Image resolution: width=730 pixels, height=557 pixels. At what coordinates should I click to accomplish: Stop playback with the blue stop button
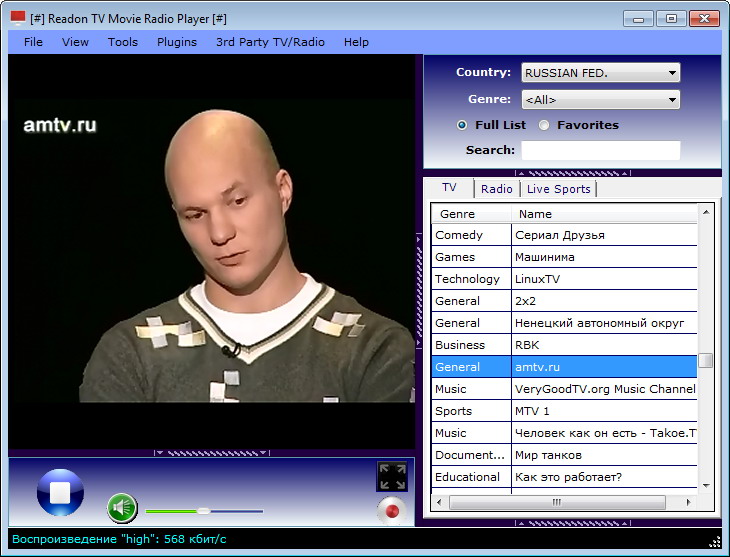coord(61,492)
